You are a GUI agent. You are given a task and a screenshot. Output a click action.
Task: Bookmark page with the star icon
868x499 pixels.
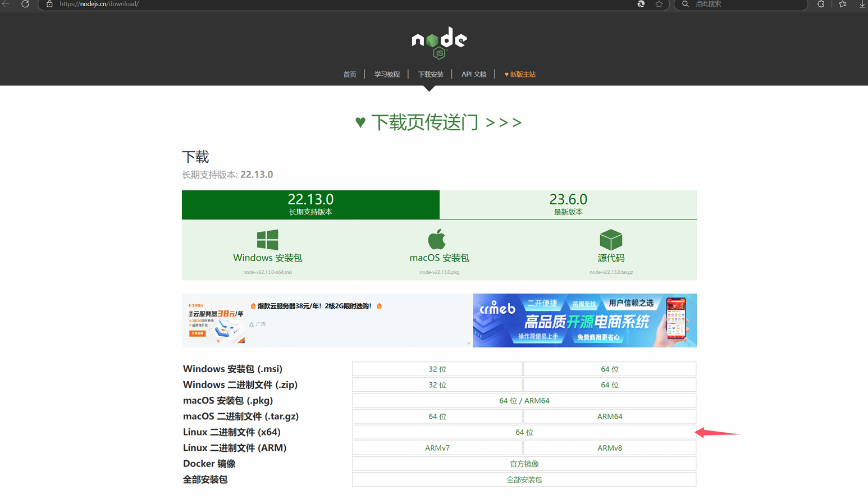click(x=659, y=4)
